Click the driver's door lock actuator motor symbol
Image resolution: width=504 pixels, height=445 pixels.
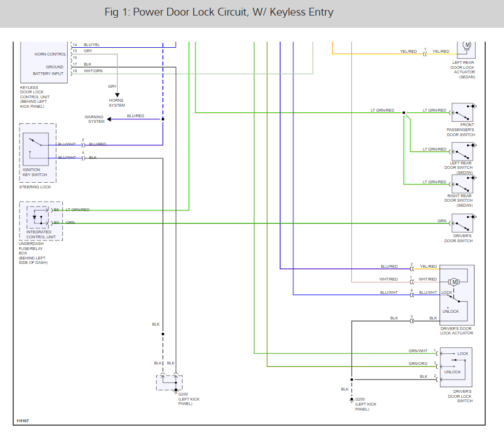point(455,282)
